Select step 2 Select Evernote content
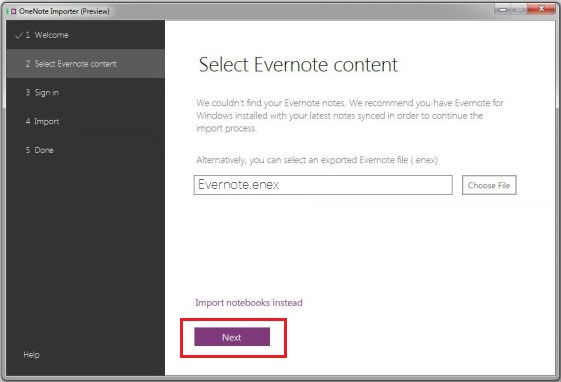Image resolution: width=561 pixels, height=382 pixels. tap(85, 64)
